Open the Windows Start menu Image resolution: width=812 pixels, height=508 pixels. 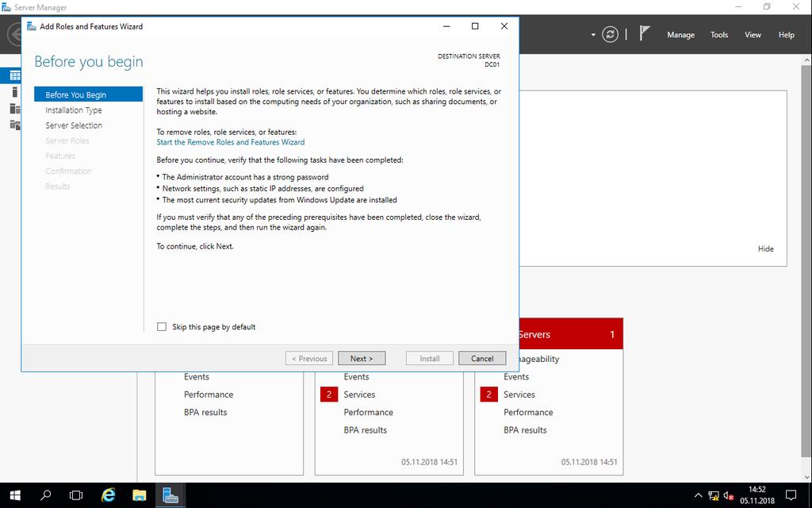tap(15, 495)
